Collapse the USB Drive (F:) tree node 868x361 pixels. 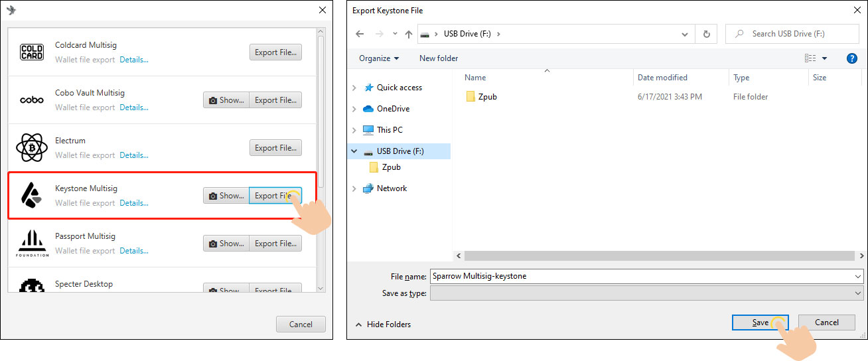coord(354,151)
